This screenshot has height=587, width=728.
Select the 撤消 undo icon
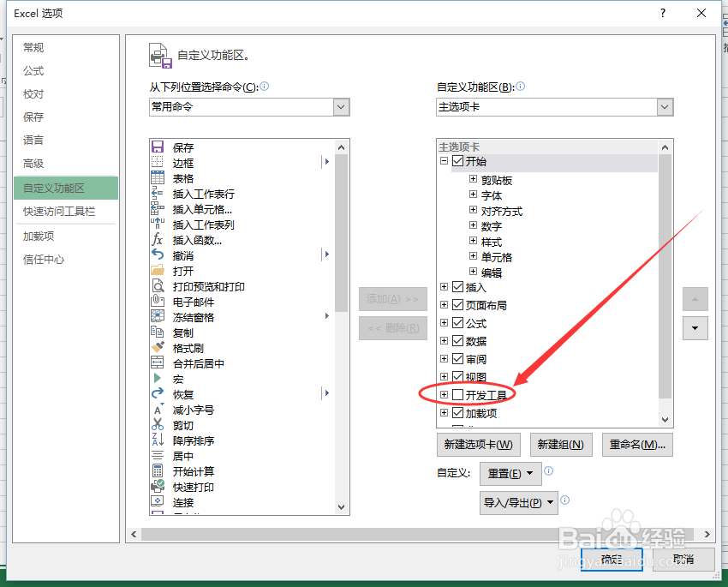(158, 255)
